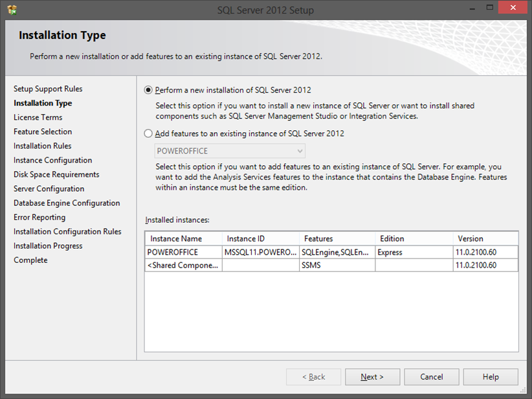The width and height of the screenshot is (532, 399).
Task: Minimize the setup window
Action: pyautogui.click(x=472, y=8)
